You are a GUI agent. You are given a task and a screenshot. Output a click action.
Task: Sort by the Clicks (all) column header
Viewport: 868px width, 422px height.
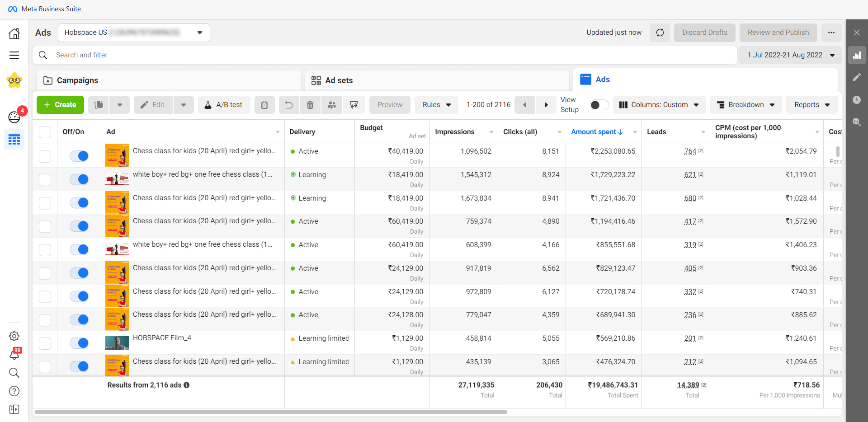click(520, 132)
